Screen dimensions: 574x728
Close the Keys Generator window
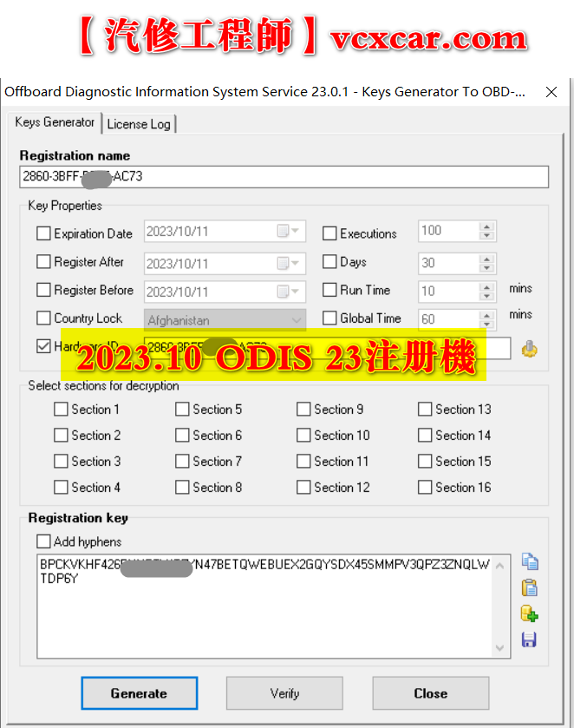551,92
